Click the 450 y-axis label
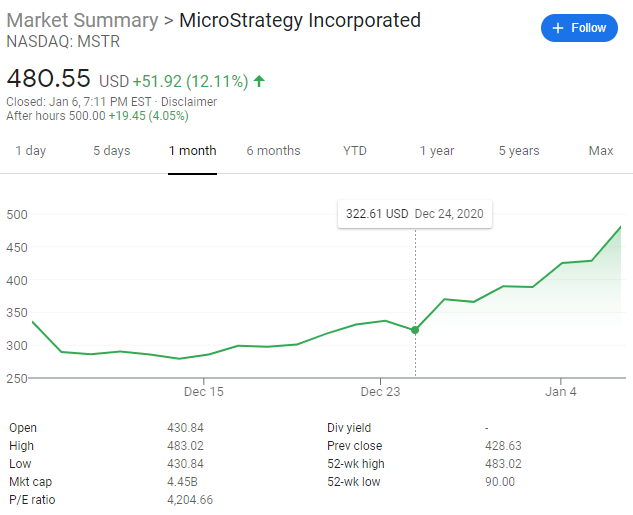Image resolution: width=633 pixels, height=515 pixels. point(17,247)
